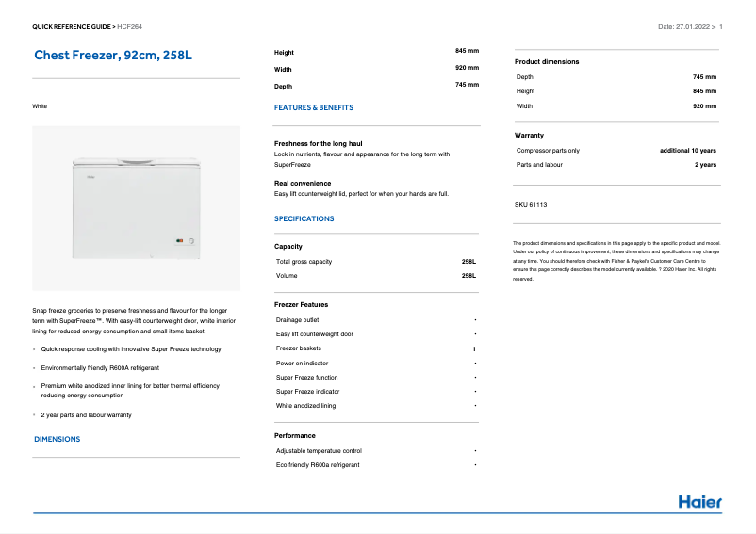This screenshot has height=534, width=756.
Task: Click the 'Real convenience' subheading
Action: [x=303, y=183]
